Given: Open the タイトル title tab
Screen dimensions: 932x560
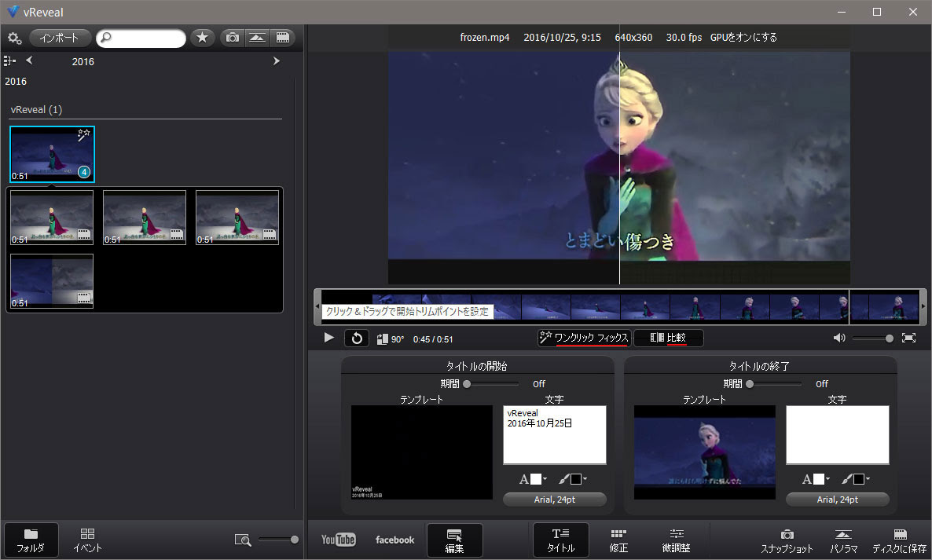Looking at the screenshot, I should [560, 540].
